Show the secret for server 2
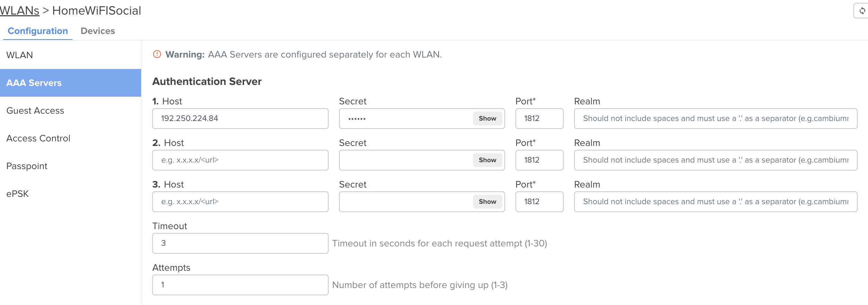 (x=487, y=160)
